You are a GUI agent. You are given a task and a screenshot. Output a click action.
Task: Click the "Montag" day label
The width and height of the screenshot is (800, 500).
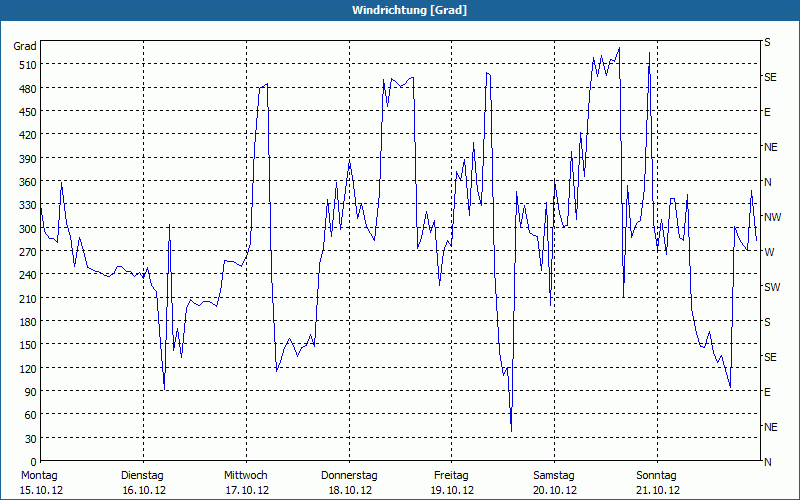(x=39, y=476)
